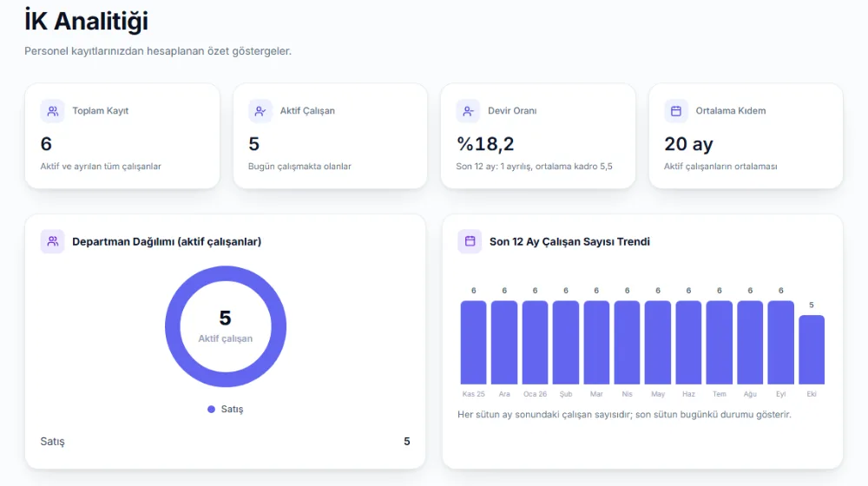Click the 'Aktif Çalışan' card title
Viewport: 868px width, 486px height.
307,111
